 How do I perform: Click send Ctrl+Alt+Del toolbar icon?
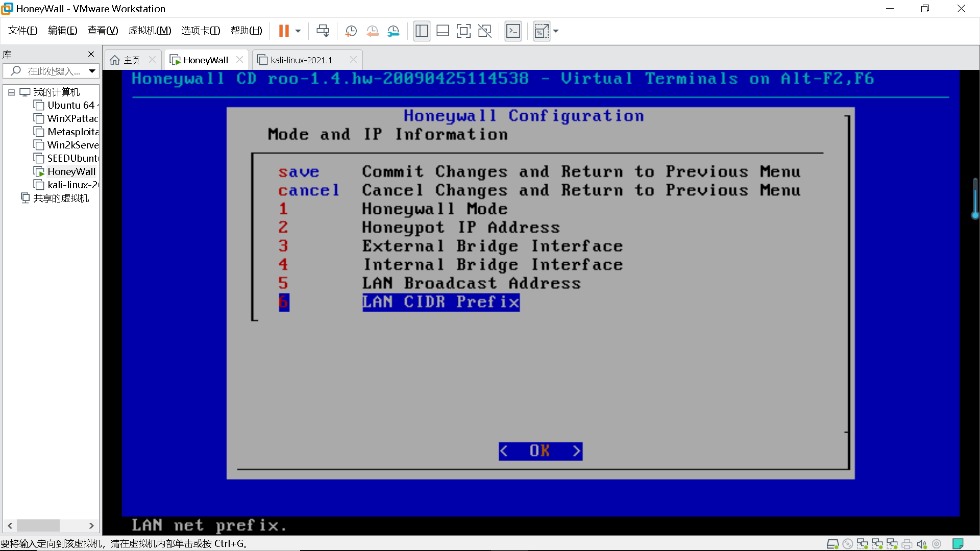(x=323, y=31)
